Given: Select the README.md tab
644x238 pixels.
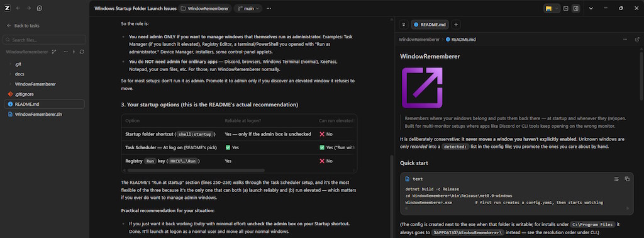Looking at the screenshot, I should click(430, 25).
